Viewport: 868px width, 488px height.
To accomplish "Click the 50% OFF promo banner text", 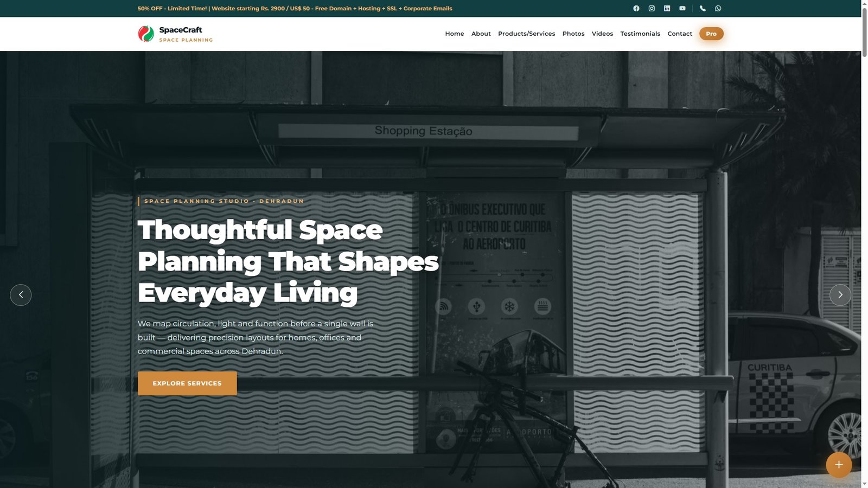I will 295,9.
